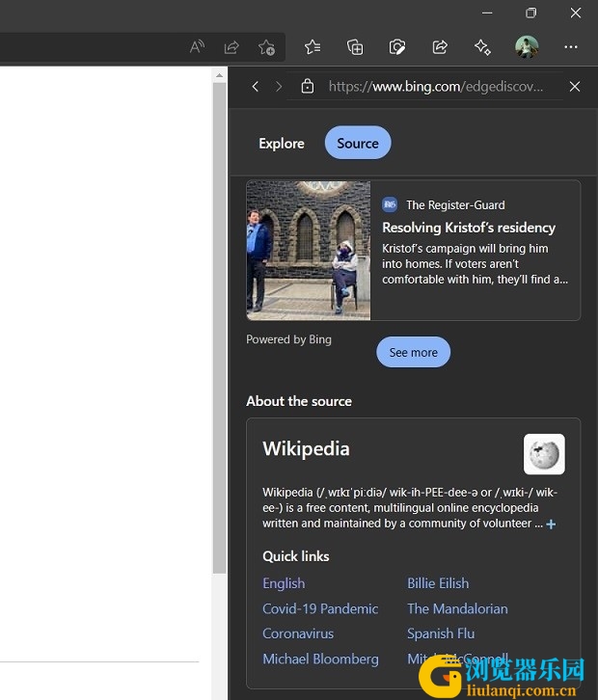
Task: Click the share page icon in address bar
Action: point(231,47)
